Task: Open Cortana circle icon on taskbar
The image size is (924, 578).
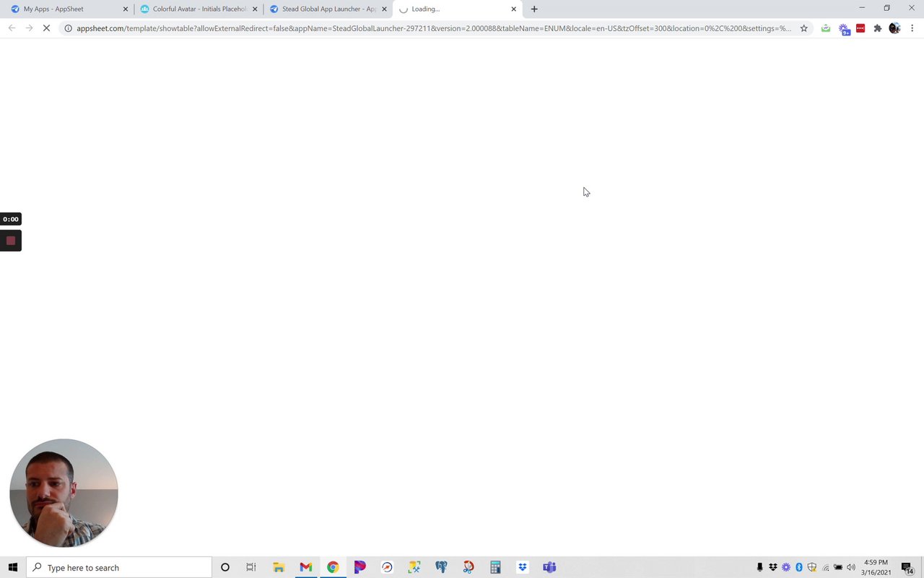Action: click(225, 567)
